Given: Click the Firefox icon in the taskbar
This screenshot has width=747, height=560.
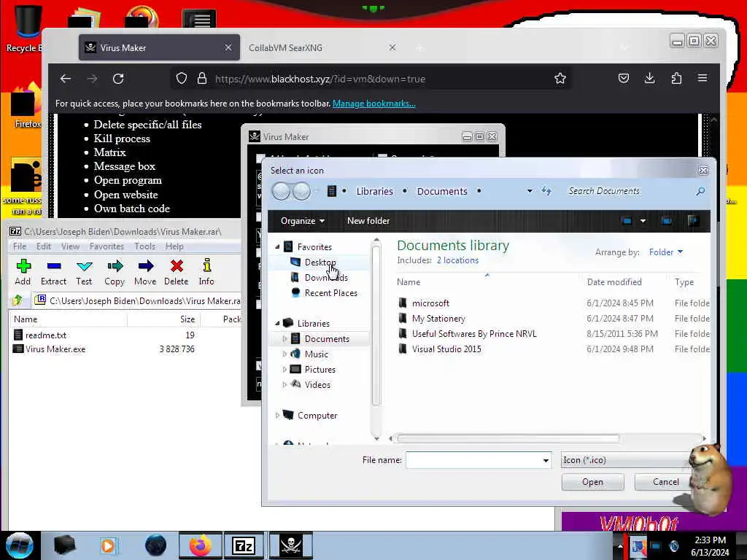Looking at the screenshot, I should point(201,545).
